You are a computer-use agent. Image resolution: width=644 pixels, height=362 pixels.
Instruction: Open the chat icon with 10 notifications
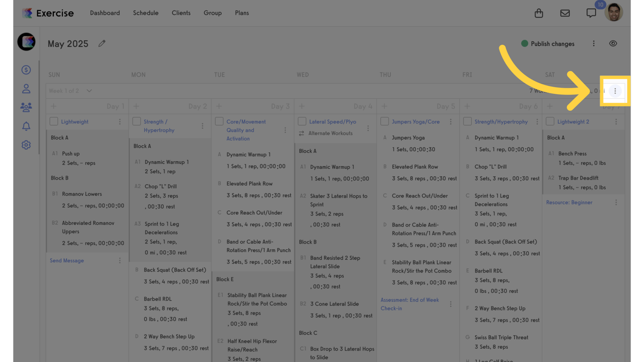pos(591,13)
